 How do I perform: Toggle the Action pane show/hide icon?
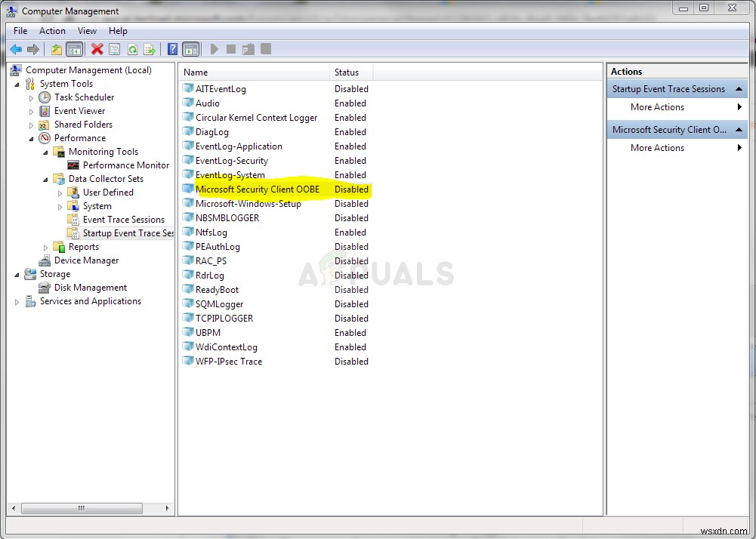coord(190,49)
